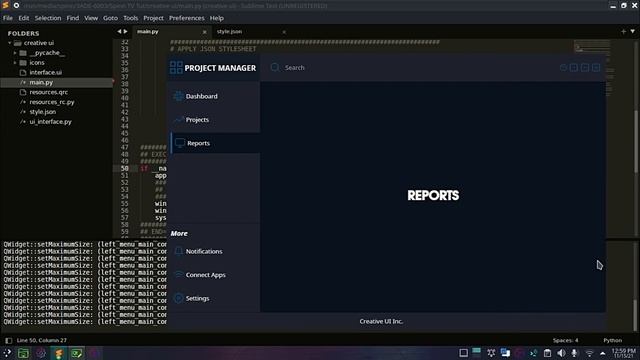Click line number 50 in the gutter

[124, 169]
